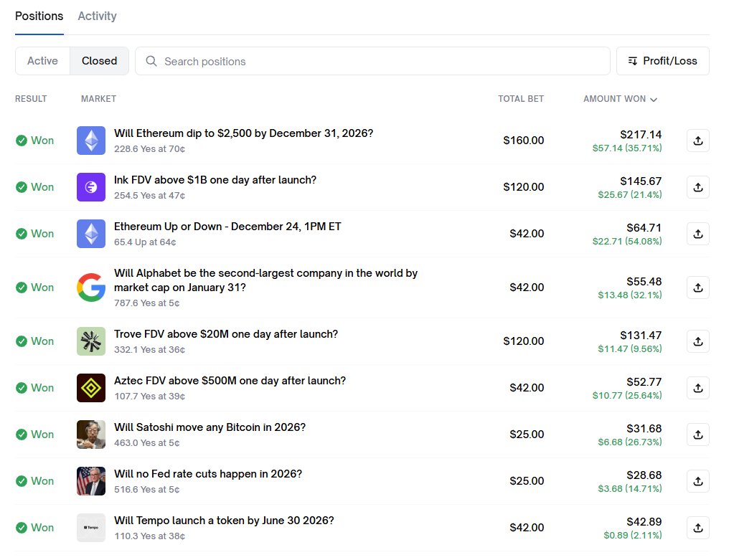
Task: Open Ethereum logo for $2,500 dip market
Action: [91, 141]
